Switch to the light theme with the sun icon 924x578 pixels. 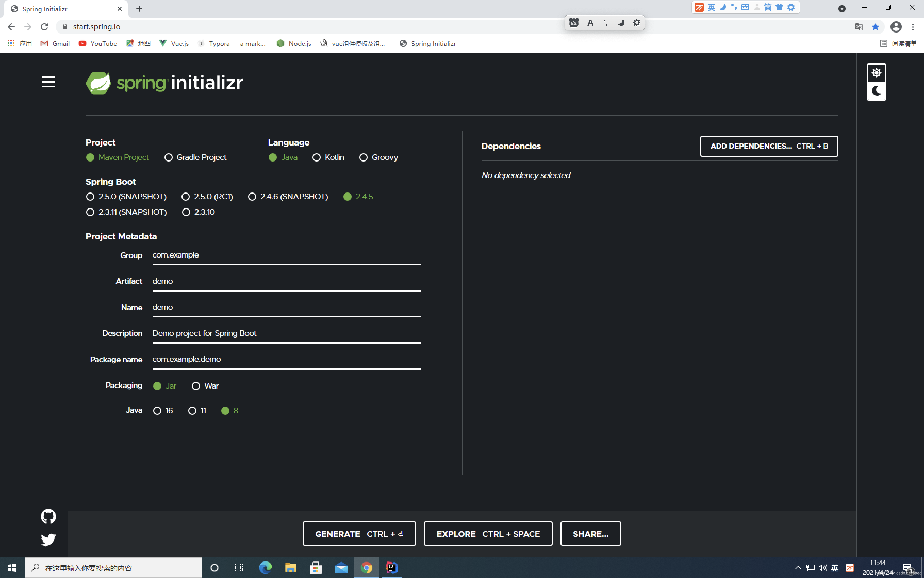tap(876, 73)
